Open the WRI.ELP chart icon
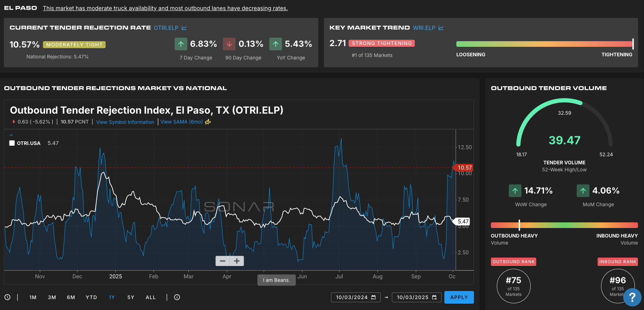Viewport: 644px width, 310px height. [x=441, y=28]
